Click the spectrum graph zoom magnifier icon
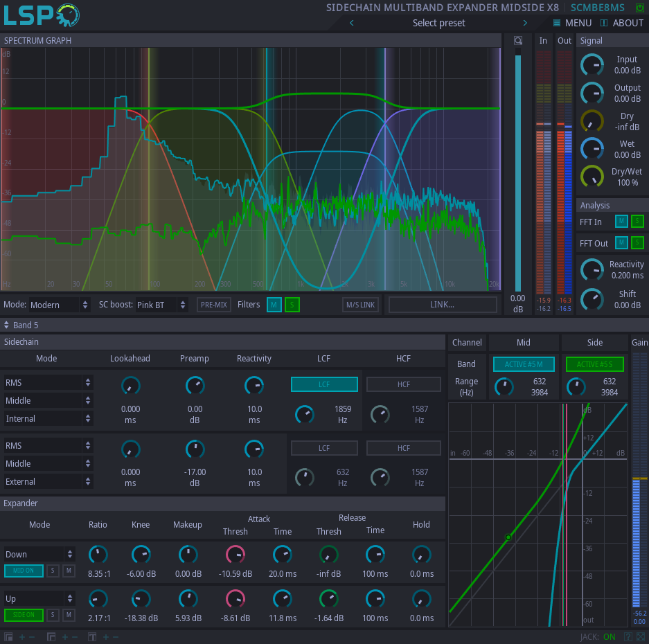This screenshot has height=644, width=649. click(x=517, y=41)
